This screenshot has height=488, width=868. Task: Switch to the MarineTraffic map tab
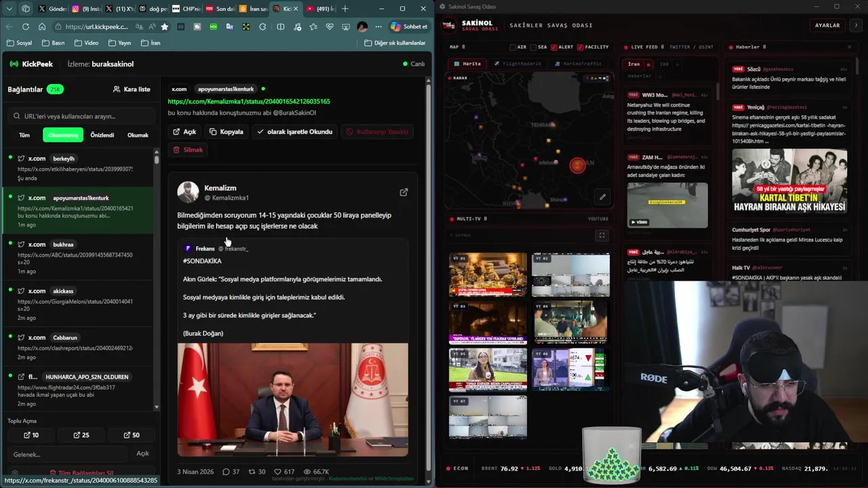pos(578,64)
